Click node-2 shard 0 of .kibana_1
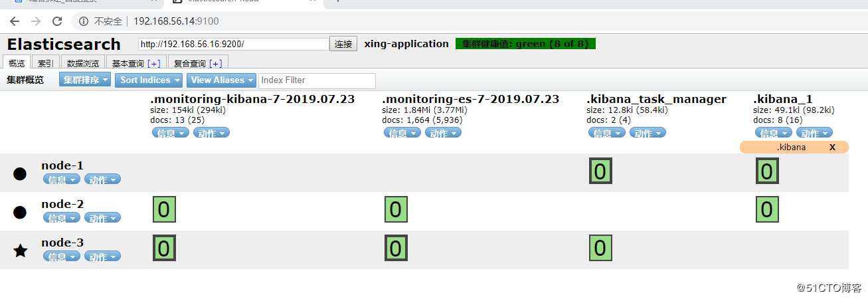Screen dimensions: 868x299 (x=767, y=210)
